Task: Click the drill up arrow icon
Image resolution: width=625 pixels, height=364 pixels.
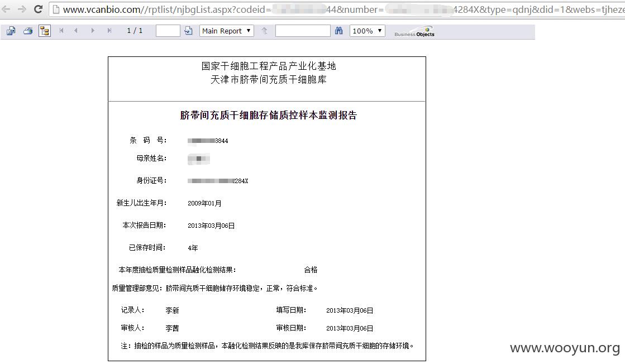Action: pos(264,31)
